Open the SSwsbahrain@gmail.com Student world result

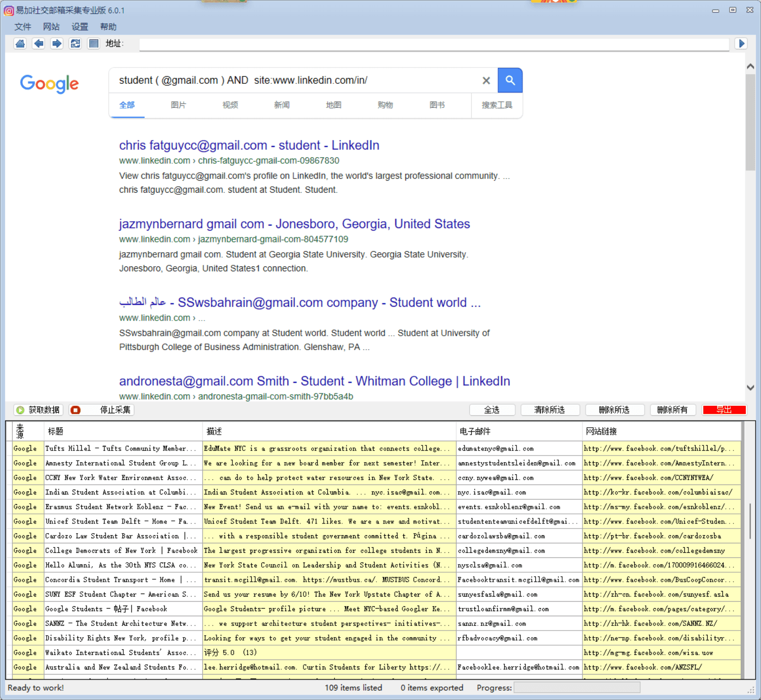click(300, 302)
